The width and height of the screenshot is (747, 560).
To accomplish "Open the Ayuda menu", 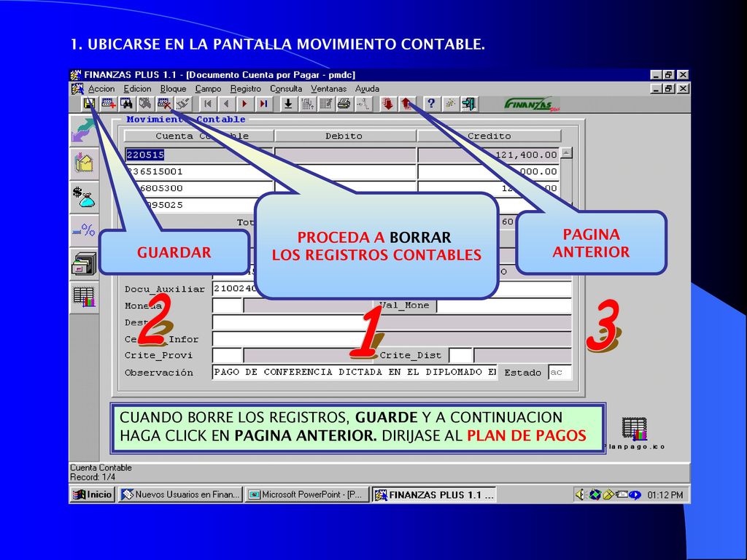I will coord(367,88).
